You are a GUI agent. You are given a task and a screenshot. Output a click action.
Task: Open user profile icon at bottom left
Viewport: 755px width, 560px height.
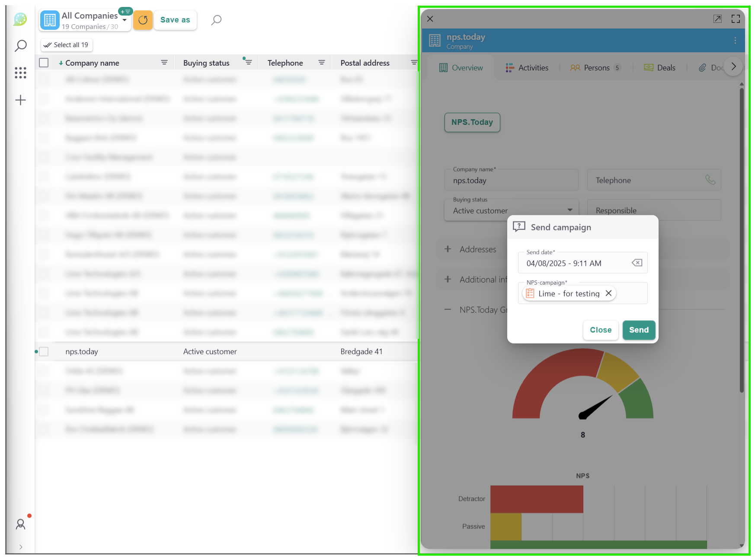(x=20, y=524)
